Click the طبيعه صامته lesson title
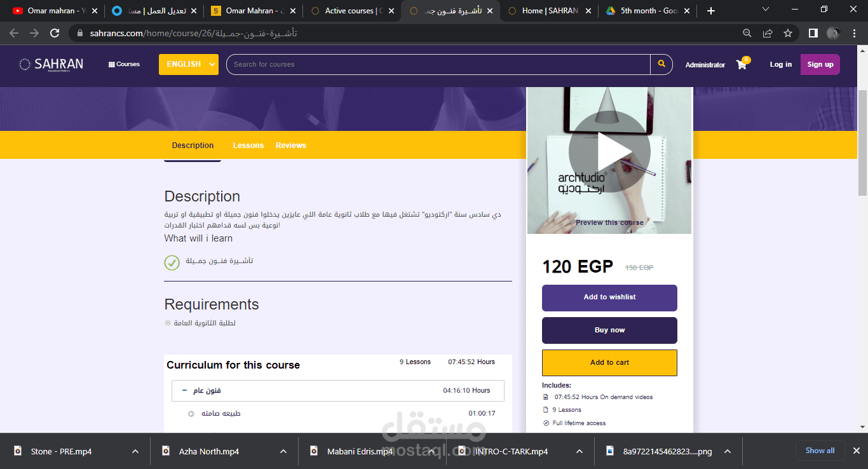Image resolution: width=868 pixels, height=469 pixels. pyautogui.click(x=221, y=414)
